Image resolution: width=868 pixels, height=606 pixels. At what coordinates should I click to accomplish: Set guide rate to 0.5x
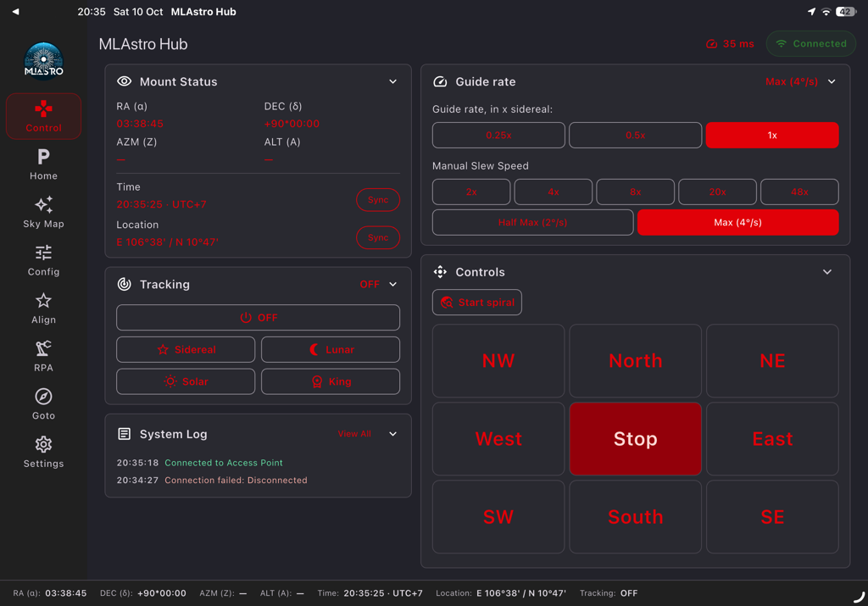point(636,135)
